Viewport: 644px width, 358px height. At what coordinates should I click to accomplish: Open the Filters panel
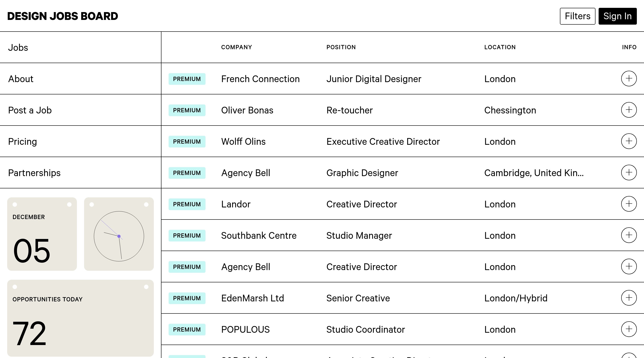(578, 16)
